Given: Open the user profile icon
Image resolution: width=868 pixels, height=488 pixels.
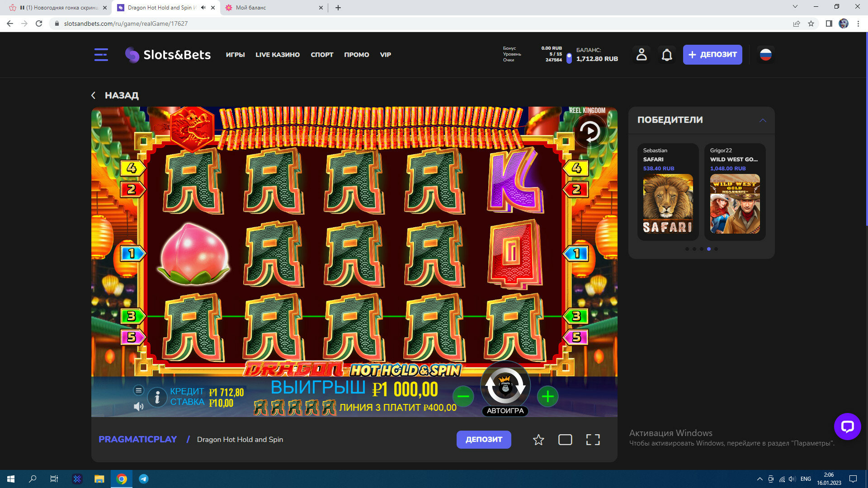Looking at the screenshot, I should coord(641,55).
